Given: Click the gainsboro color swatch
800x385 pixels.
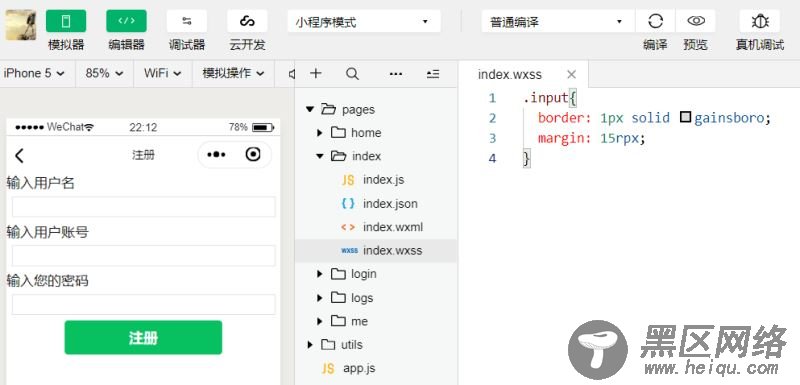Looking at the screenshot, I should coord(686,118).
